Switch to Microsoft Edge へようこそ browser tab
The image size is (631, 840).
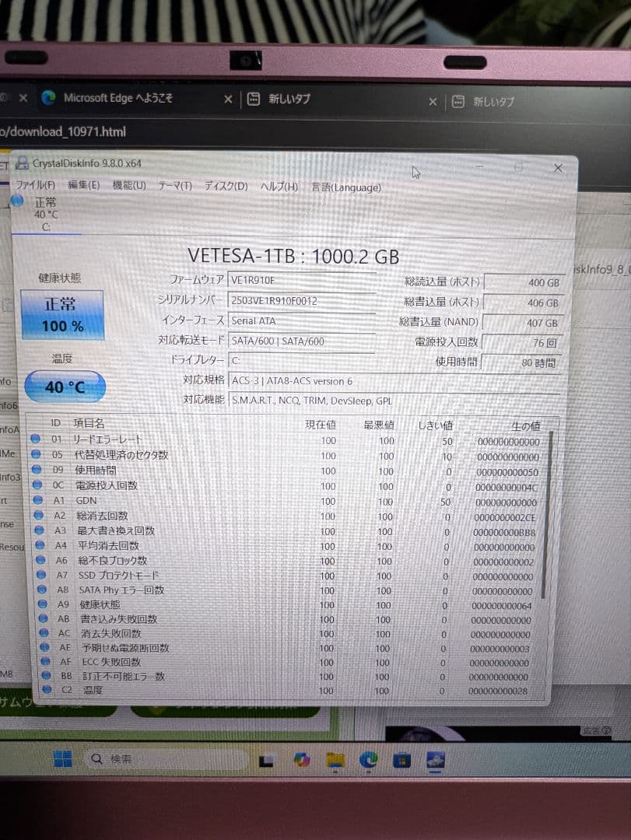point(118,98)
